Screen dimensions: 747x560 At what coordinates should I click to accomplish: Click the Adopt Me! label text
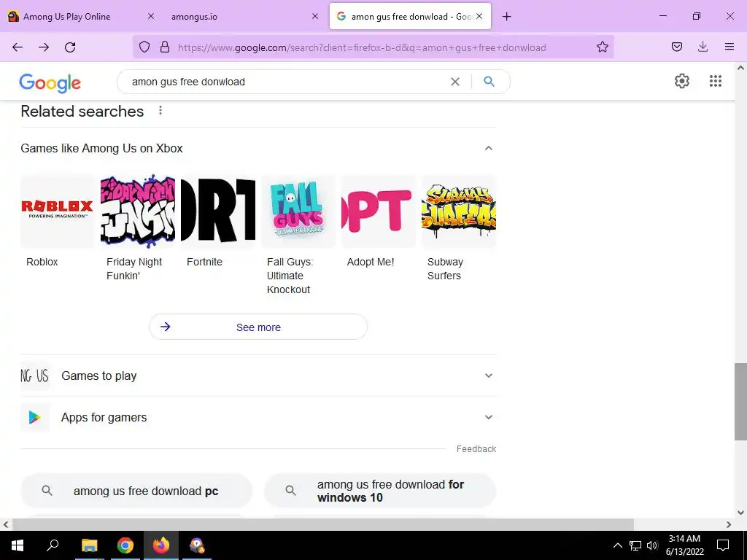(371, 262)
